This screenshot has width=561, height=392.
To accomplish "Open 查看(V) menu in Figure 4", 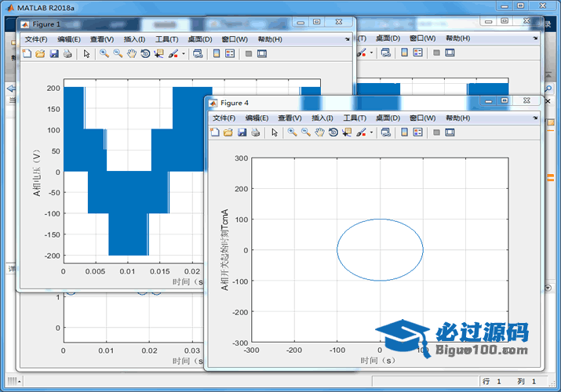I will [x=290, y=118].
